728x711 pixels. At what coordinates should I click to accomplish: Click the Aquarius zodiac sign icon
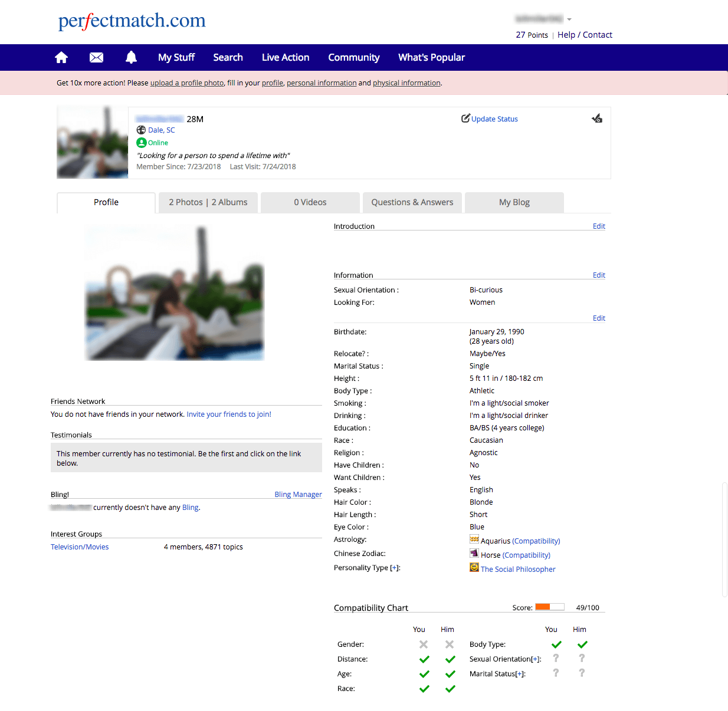coord(474,539)
